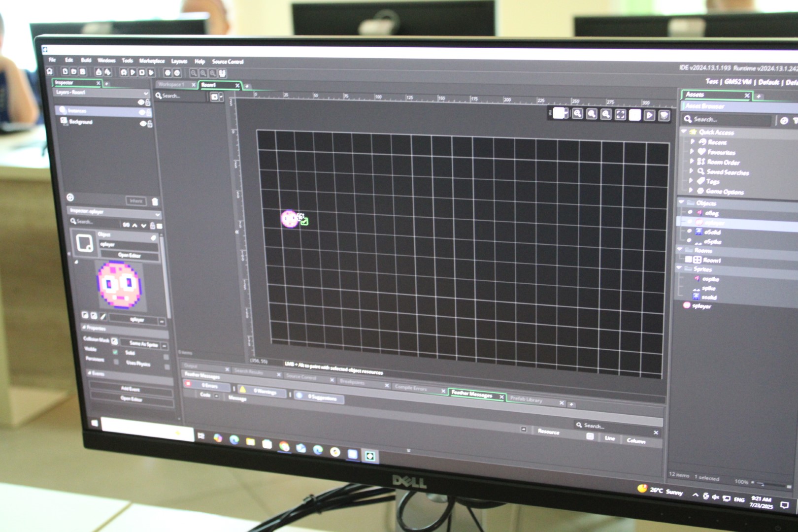Open the dropdown arrow next to room search

pos(221,97)
